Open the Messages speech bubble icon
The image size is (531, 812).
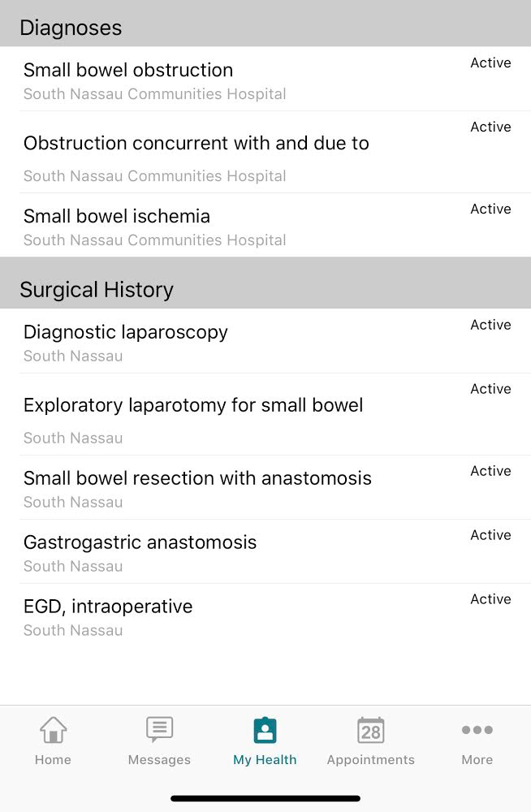160,728
